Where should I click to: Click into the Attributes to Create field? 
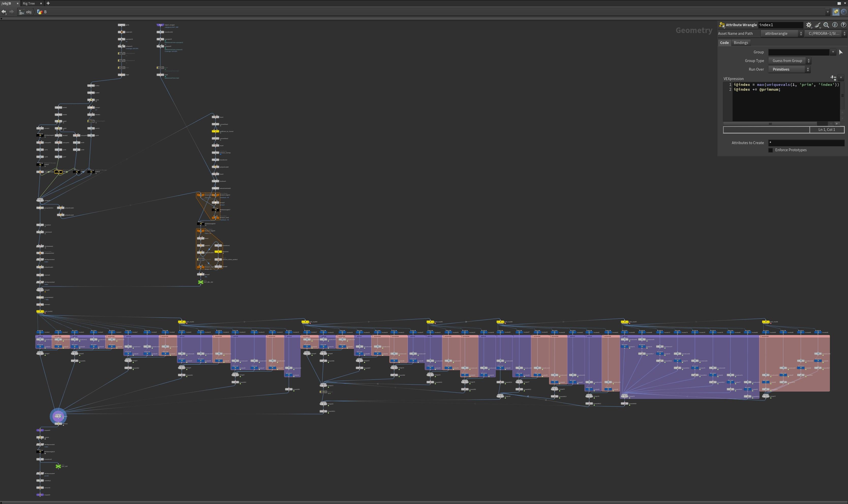point(806,143)
